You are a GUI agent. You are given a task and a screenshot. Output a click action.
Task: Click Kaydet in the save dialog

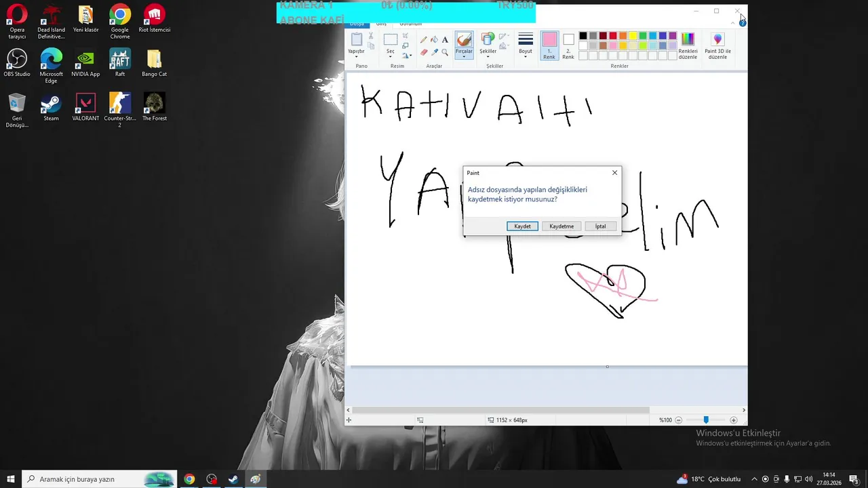[x=522, y=226]
